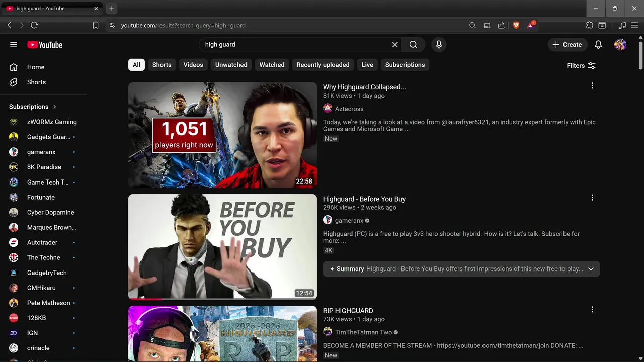Open zWORMz Gaming subscription
This screenshot has width=644, height=362.
point(43,122)
